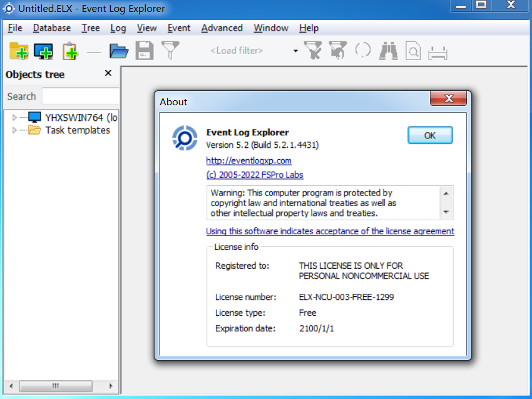The height and width of the screenshot is (399, 532).
Task: Open the license agreement acceptance link
Action: pyautogui.click(x=330, y=231)
